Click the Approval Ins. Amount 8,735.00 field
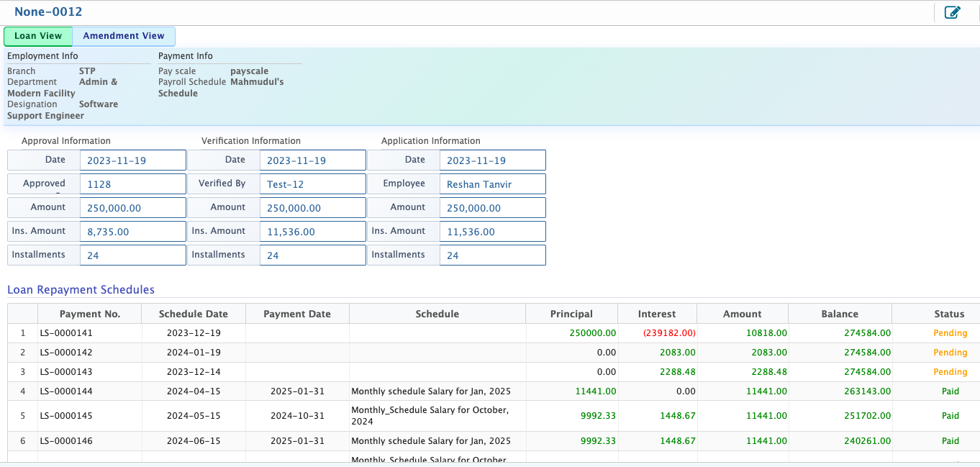The width and height of the screenshot is (980, 467). point(132,232)
